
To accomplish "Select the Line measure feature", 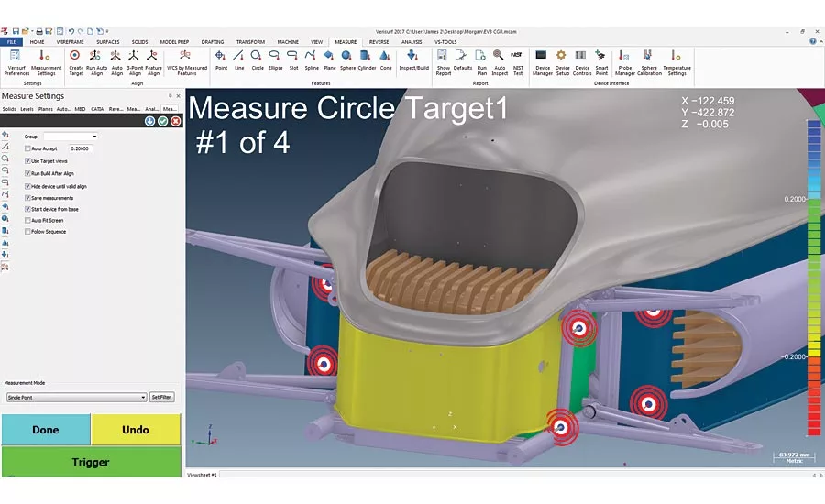I will pyautogui.click(x=239, y=60).
